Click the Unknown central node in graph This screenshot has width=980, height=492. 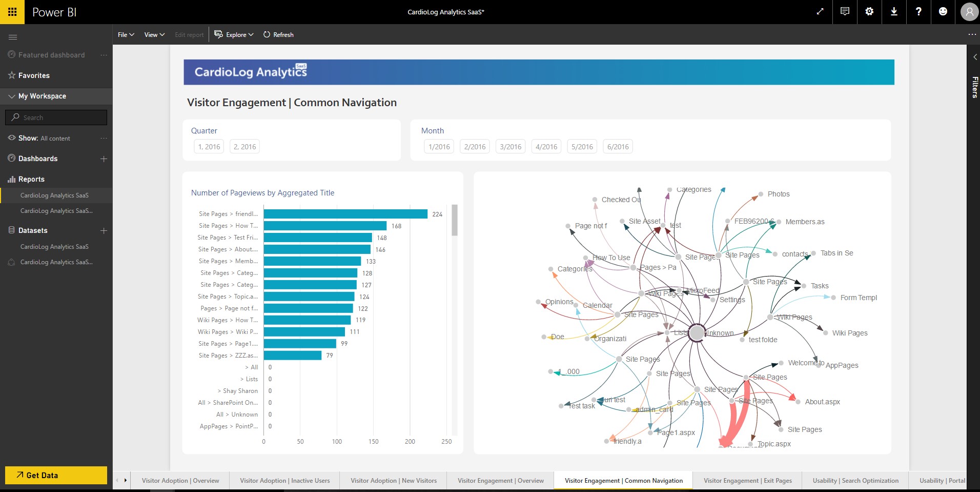click(697, 333)
